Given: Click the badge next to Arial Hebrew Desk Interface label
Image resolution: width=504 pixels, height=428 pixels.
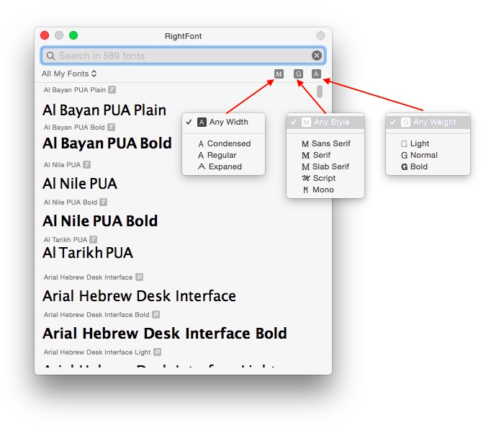Looking at the screenshot, I should click(x=139, y=277).
